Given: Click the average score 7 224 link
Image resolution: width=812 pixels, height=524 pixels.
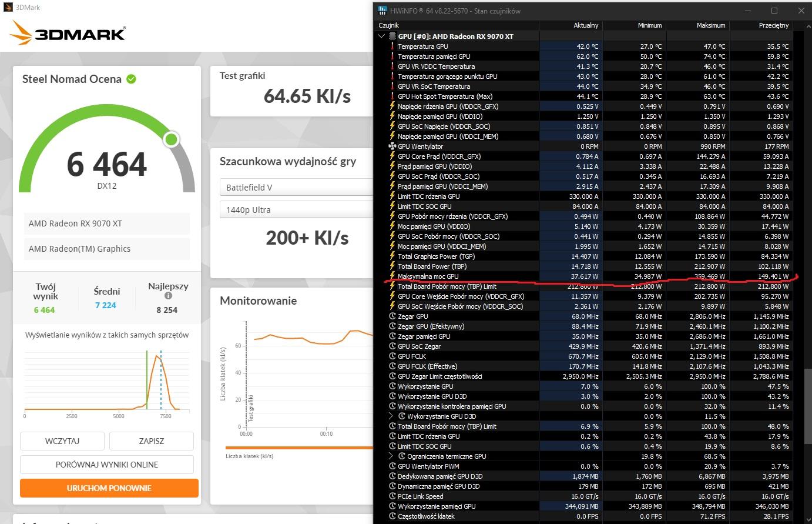Looking at the screenshot, I should (x=106, y=305).
